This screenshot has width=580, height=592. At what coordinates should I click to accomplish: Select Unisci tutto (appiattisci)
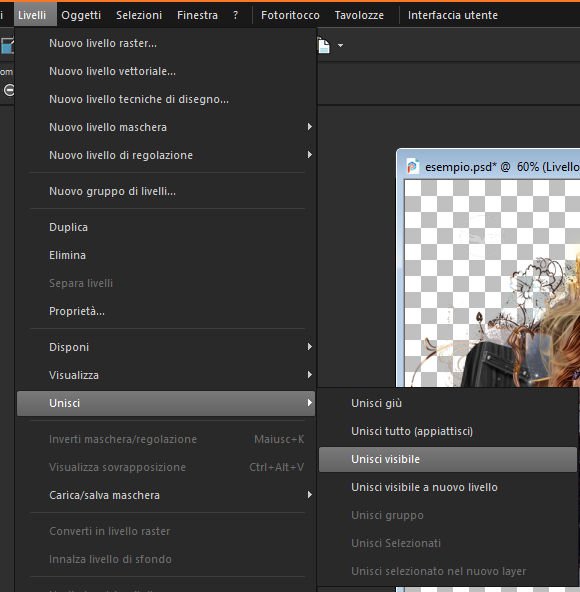(448, 431)
